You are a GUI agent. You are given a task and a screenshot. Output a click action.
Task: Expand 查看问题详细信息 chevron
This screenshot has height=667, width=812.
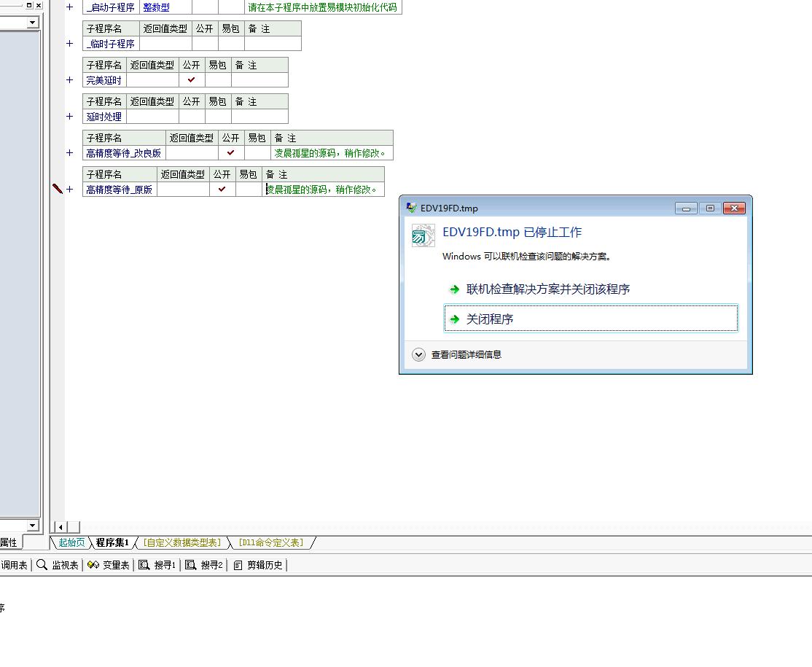pyautogui.click(x=418, y=355)
